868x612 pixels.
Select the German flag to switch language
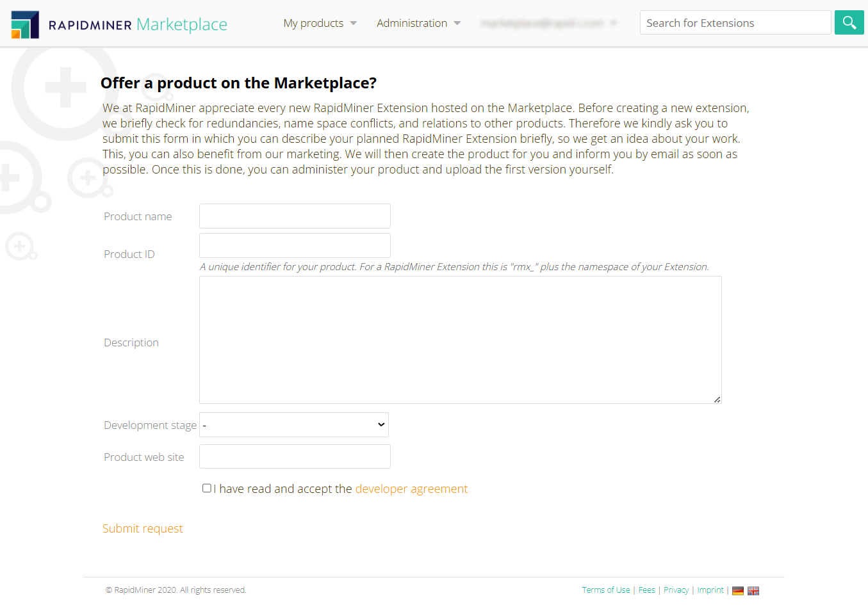[737, 590]
